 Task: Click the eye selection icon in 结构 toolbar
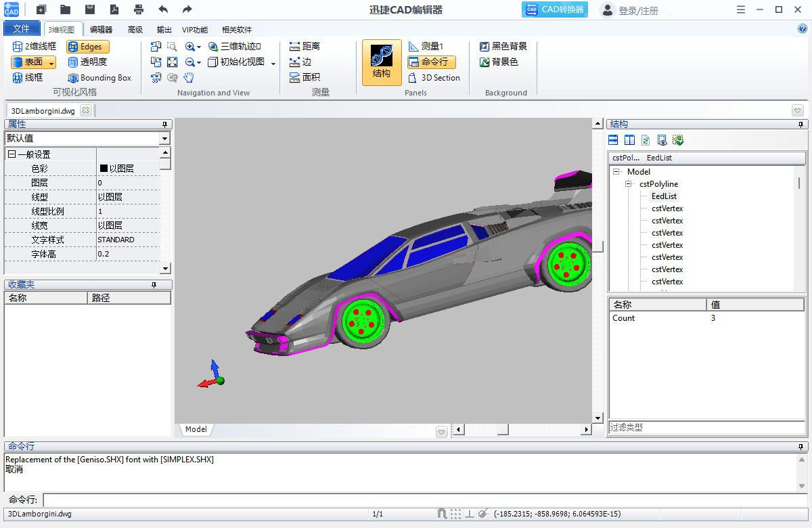[x=662, y=140]
